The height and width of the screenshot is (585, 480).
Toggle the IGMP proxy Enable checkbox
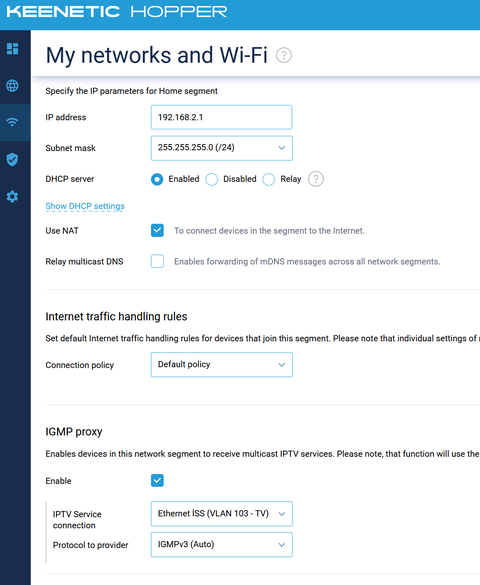[157, 481]
